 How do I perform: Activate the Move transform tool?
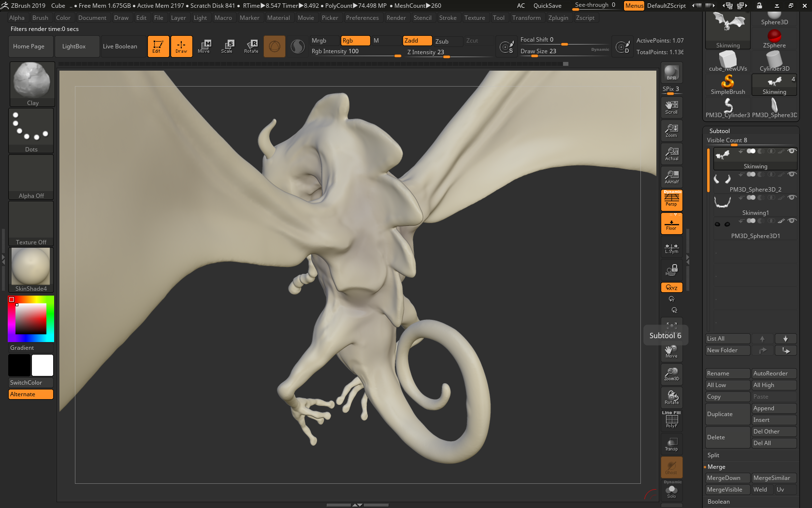[204, 46]
